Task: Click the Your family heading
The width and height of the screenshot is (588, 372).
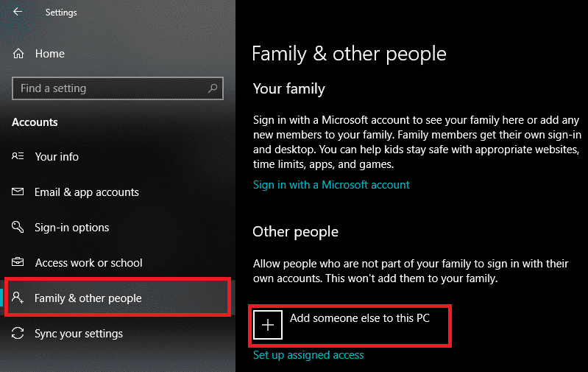Action: coord(289,89)
